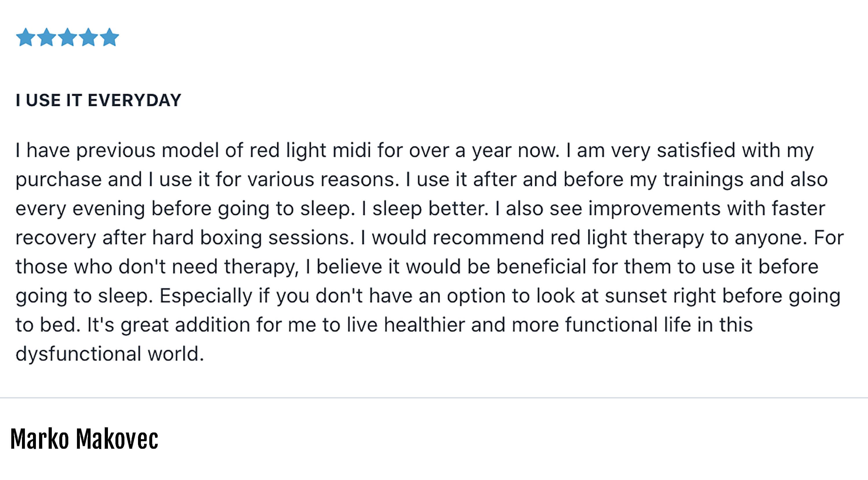Click the line starting 'recovery after hard boxing'
This screenshot has height=480, width=868.
430,238
